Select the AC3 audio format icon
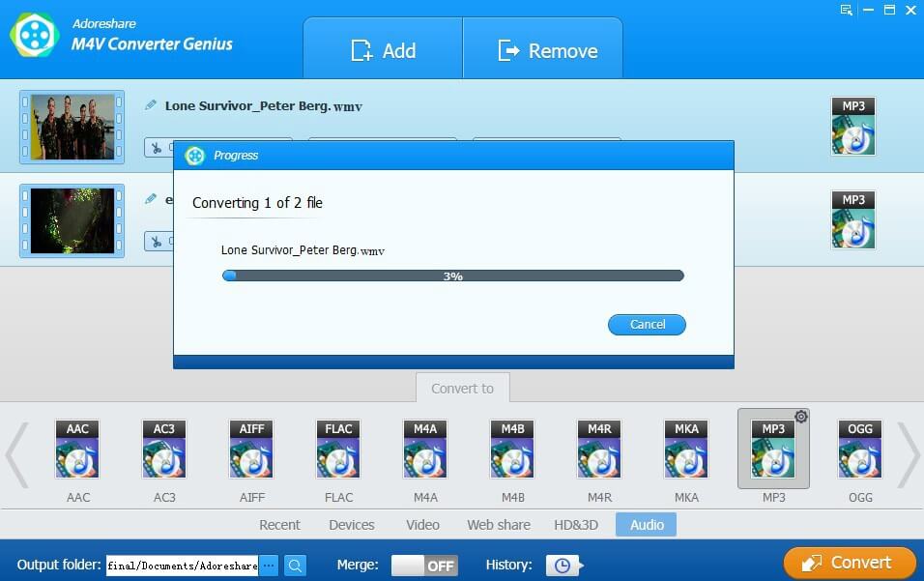The width and height of the screenshot is (924, 581). pyautogui.click(x=163, y=449)
